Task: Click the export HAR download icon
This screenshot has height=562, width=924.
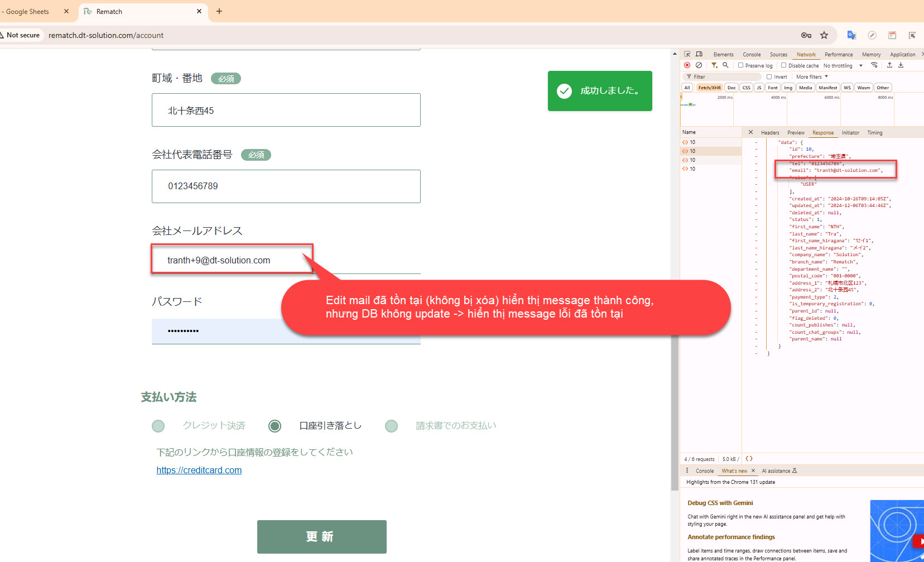Action: point(901,65)
